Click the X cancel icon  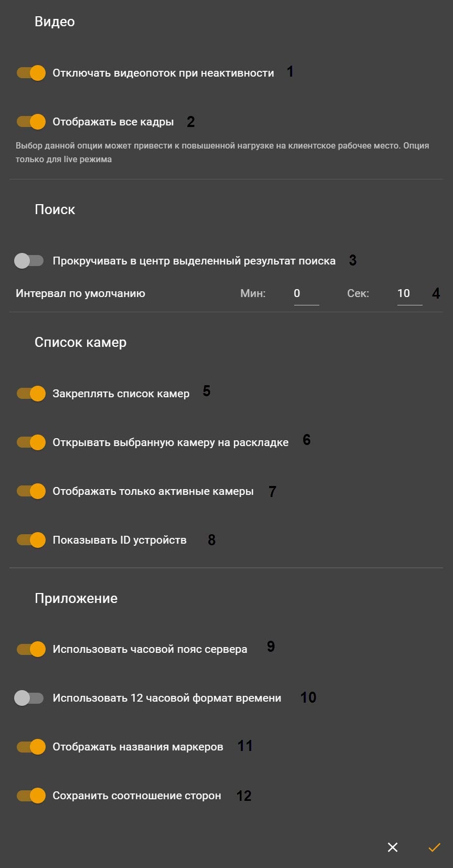point(392,847)
